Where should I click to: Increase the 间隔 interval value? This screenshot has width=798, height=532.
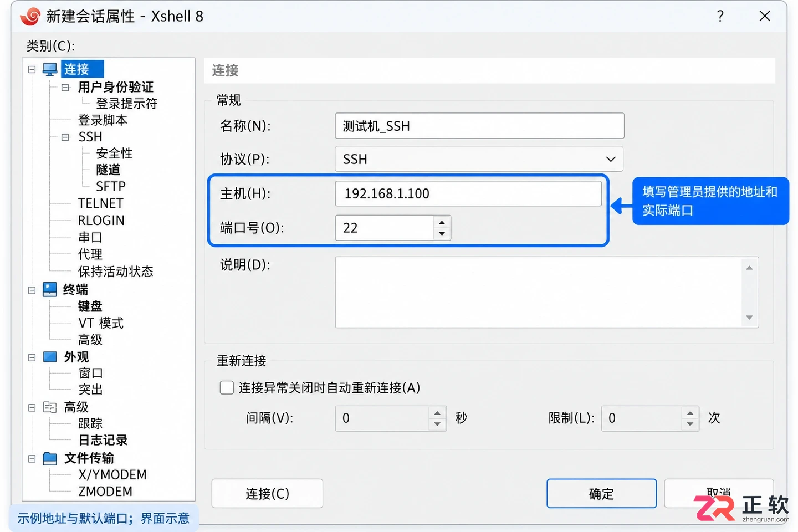[x=437, y=413]
